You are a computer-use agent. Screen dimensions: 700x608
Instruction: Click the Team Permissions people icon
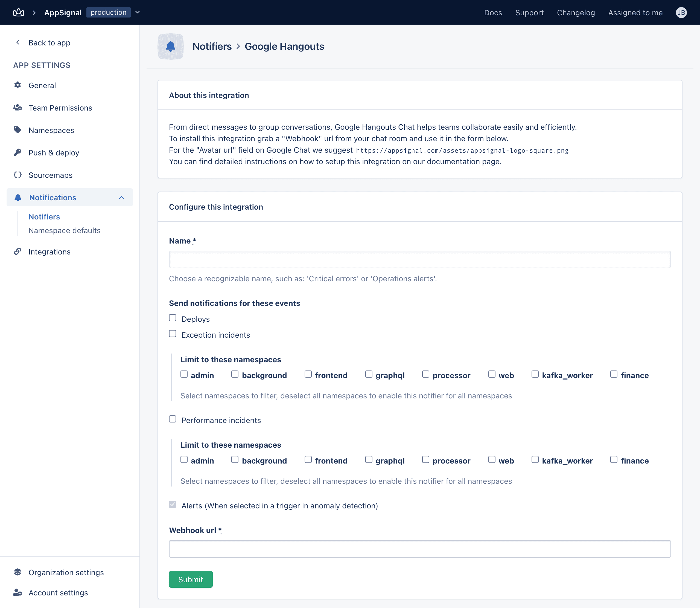(x=17, y=108)
